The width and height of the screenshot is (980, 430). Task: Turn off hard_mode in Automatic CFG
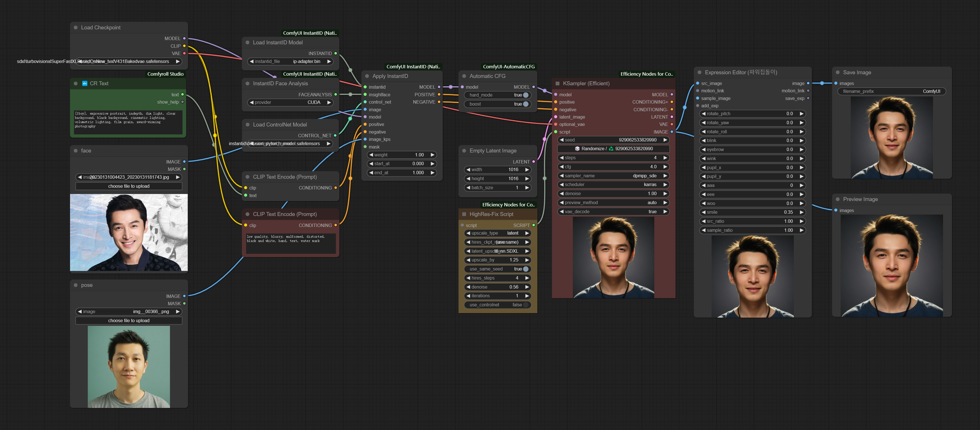(526, 95)
